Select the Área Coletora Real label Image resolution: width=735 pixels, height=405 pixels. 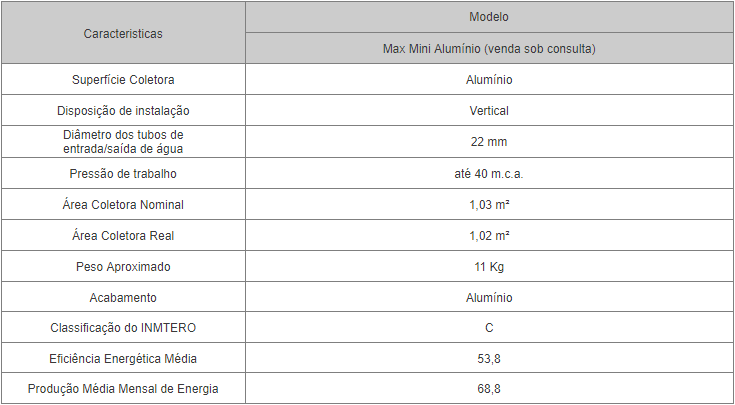click(123, 235)
